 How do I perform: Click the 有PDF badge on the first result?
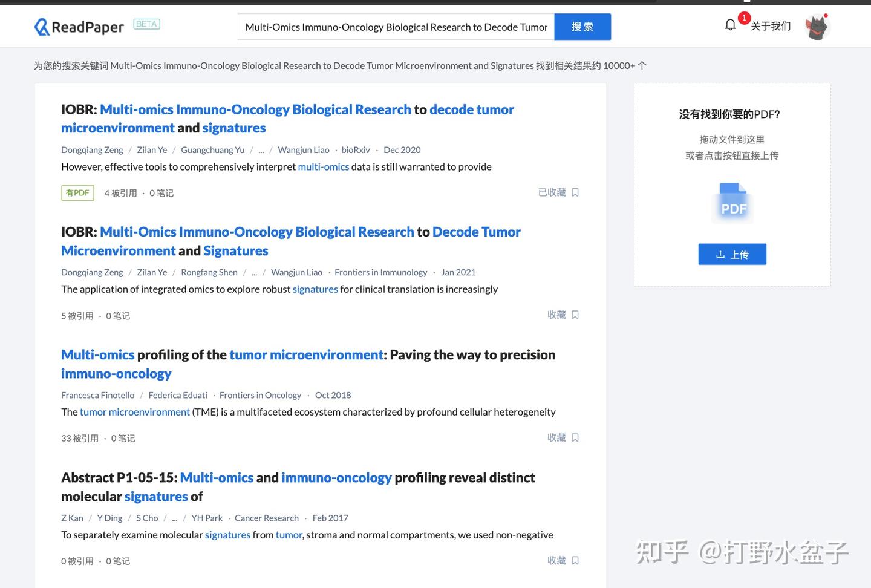click(77, 192)
